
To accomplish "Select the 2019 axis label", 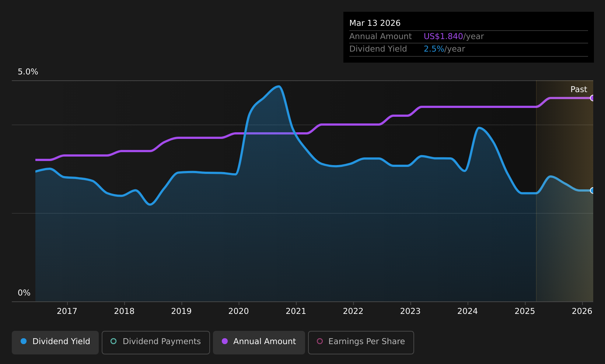I will click(181, 311).
